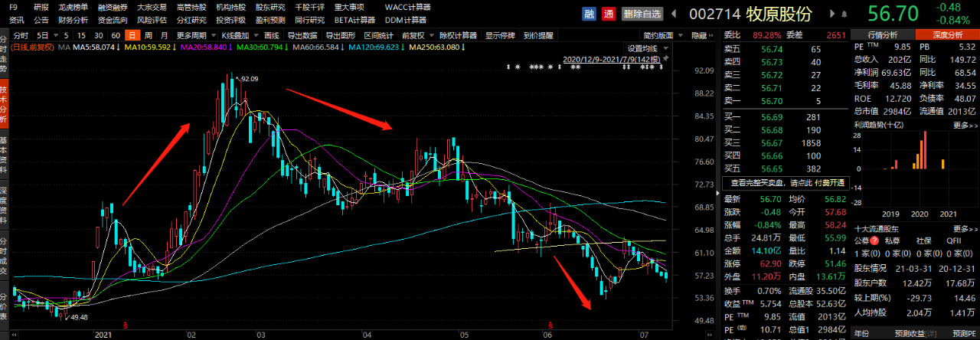
Task: Select the 60 minute period
Action: [x=116, y=36]
